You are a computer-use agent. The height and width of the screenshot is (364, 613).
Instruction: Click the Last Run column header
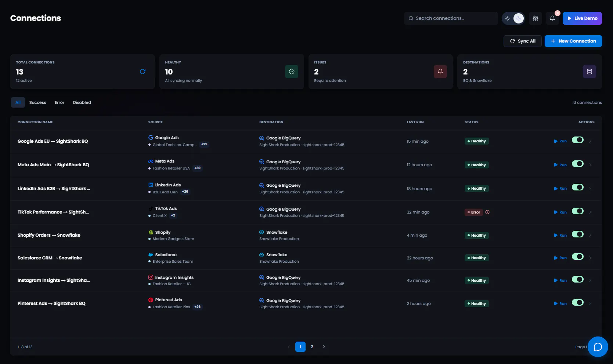(415, 122)
